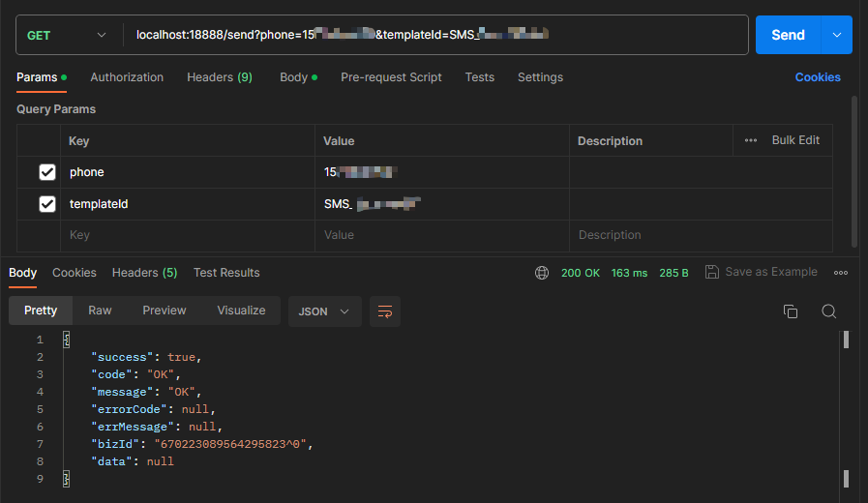Click the phone value cell
This screenshot has width=868, height=503.
click(x=442, y=172)
